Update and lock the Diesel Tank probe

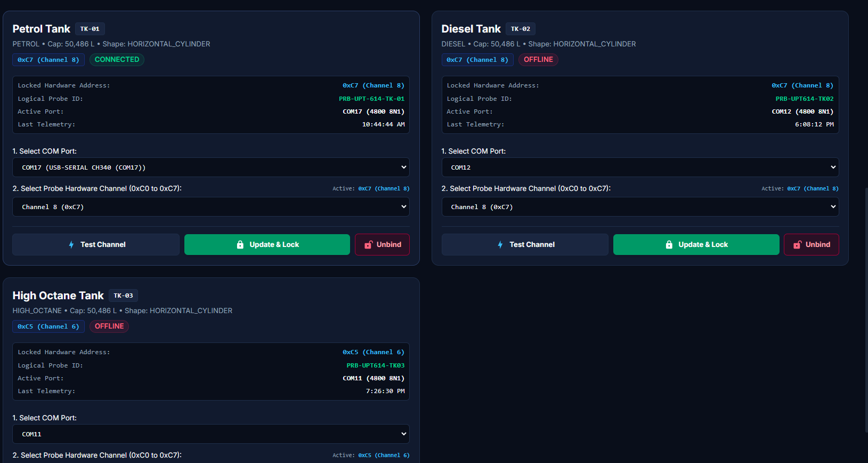[696, 245]
